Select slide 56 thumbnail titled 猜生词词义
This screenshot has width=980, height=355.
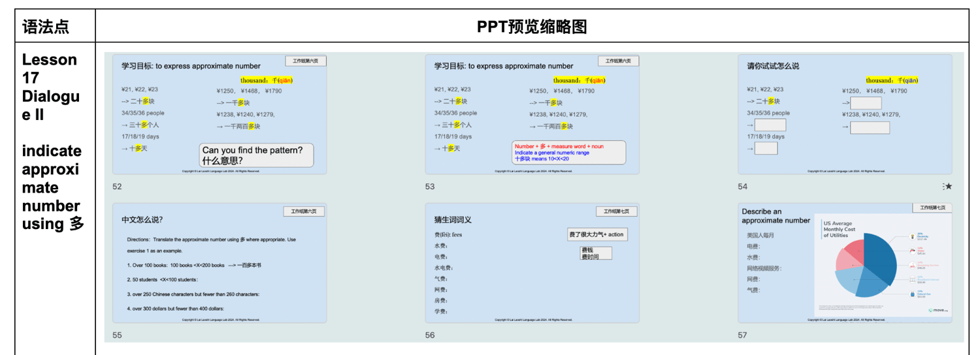point(532,263)
